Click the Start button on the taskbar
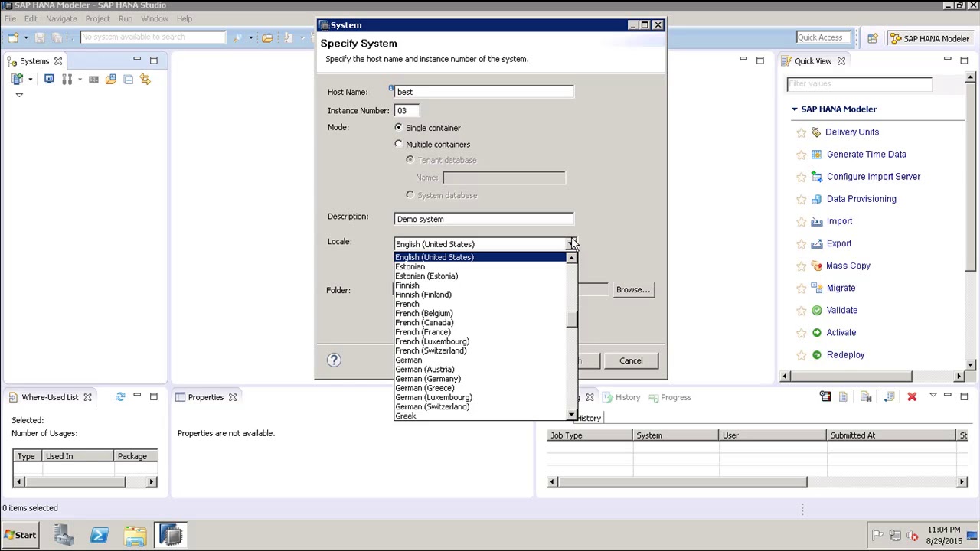Screen dimensions: 980x551 coord(20,536)
